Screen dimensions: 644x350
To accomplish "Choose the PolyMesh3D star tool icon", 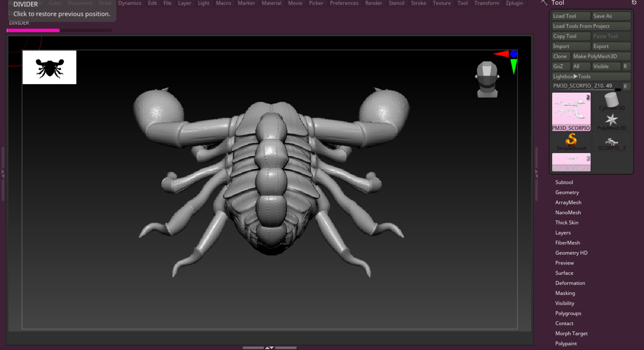I will coord(611,122).
